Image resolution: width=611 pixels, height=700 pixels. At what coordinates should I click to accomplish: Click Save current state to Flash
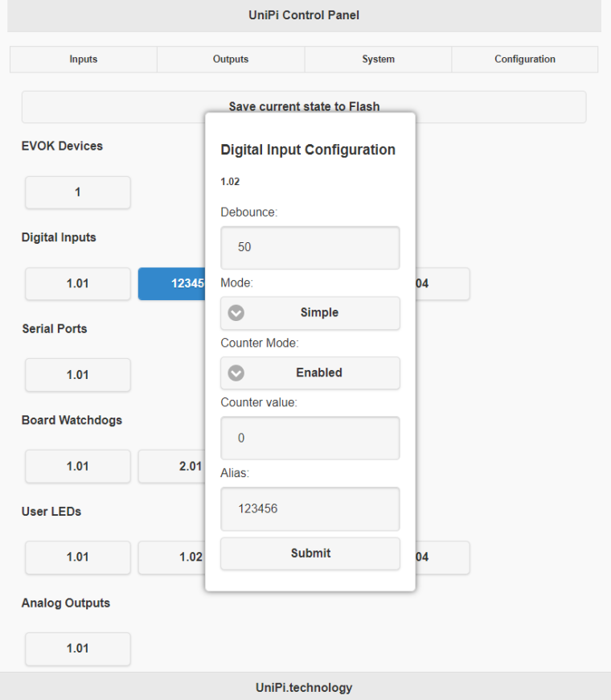point(304,106)
